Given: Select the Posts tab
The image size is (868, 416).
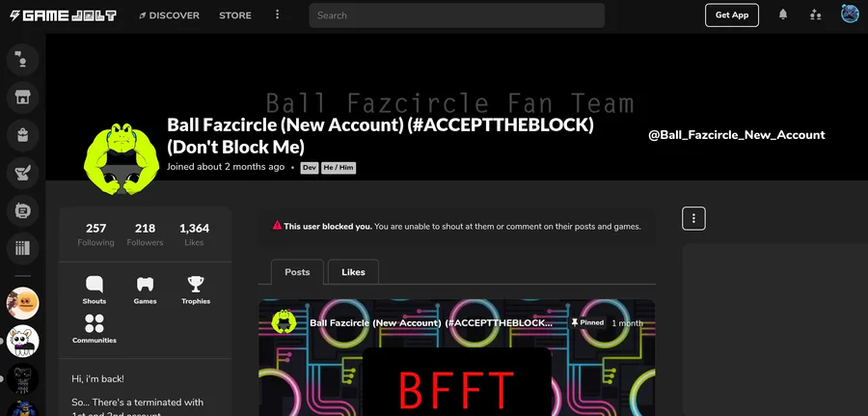Looking at the screenshot, I should 297,272.
